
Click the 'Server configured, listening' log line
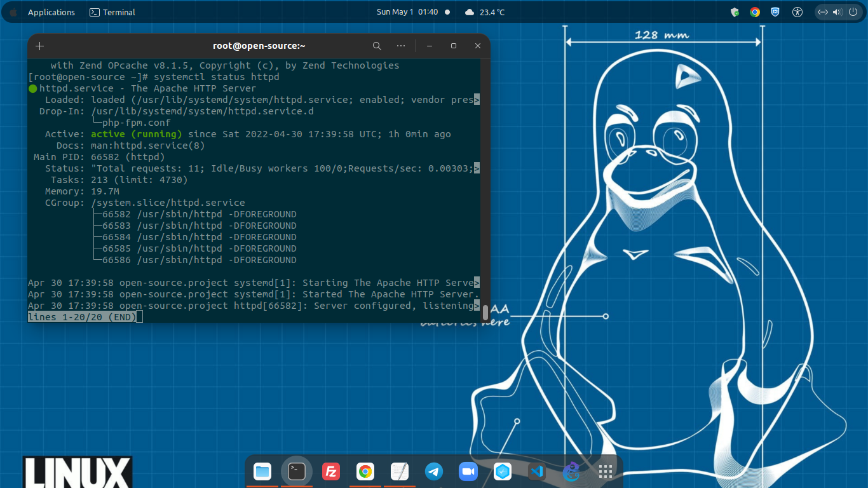[254, 306]
